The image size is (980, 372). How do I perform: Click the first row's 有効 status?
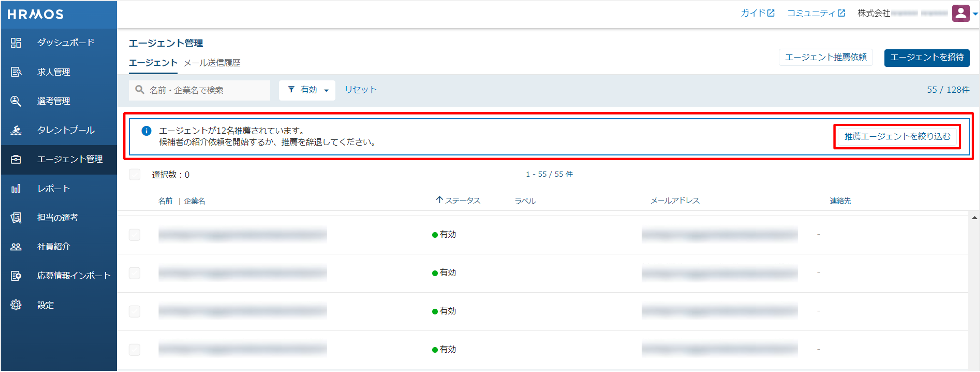coord(444,235)
